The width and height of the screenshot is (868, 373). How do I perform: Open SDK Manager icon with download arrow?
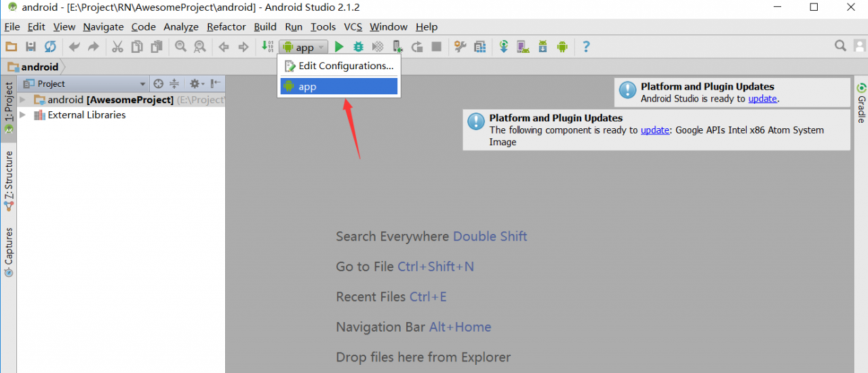pos(542,47)
